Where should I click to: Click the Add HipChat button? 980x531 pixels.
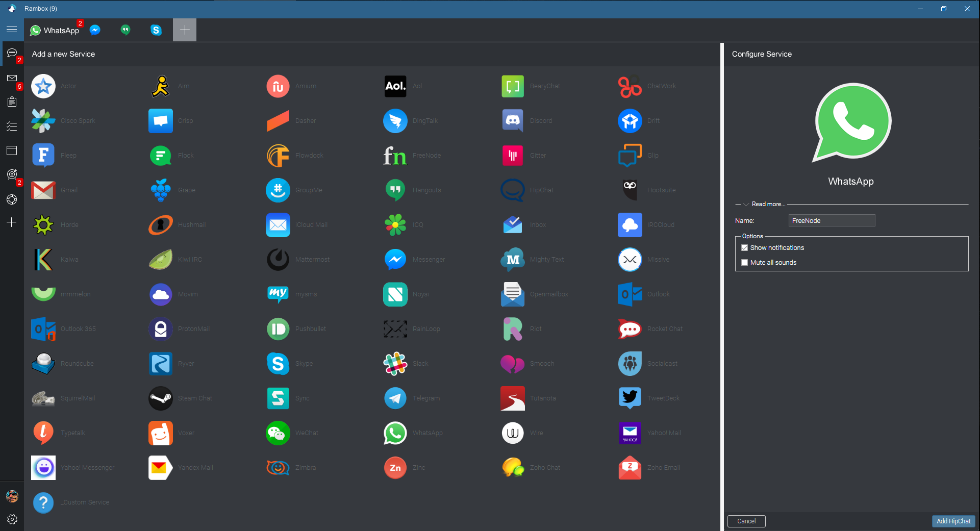953,521
